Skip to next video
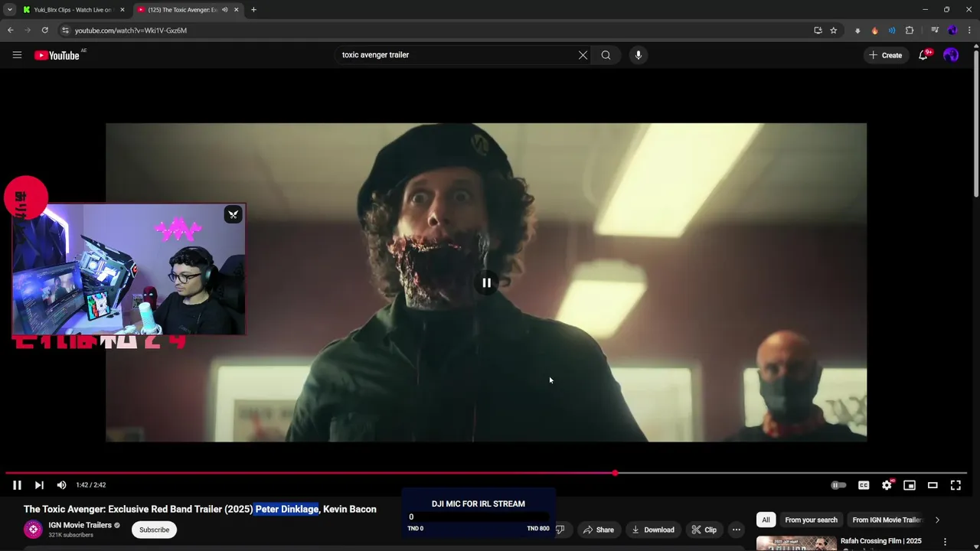The image size is (980, 551). click(x=39, y=485)
